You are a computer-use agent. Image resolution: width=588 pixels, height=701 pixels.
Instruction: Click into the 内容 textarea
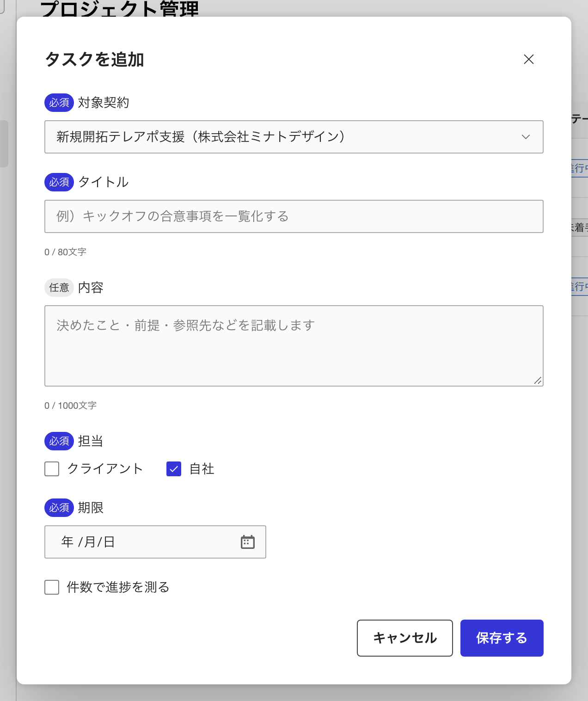pos(294,346)
